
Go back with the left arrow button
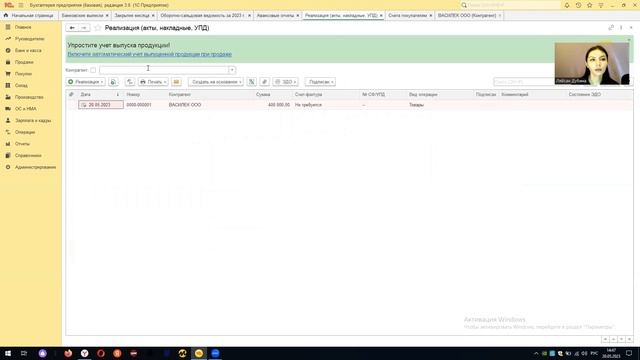click(x=72, y=28)
